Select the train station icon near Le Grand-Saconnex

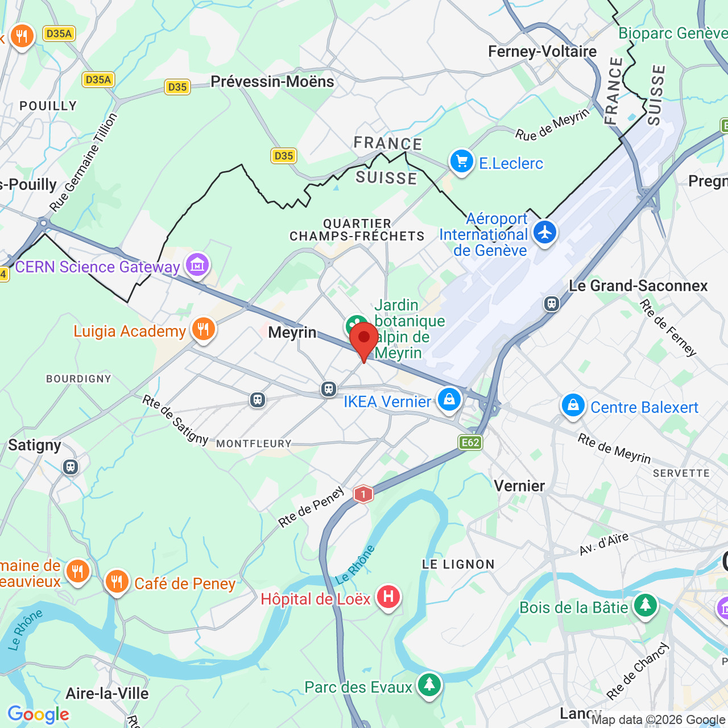(x=552, y=303)
